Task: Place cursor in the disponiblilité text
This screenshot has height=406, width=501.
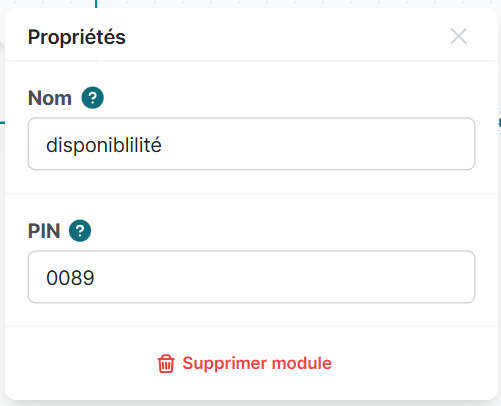Action: 104,145
